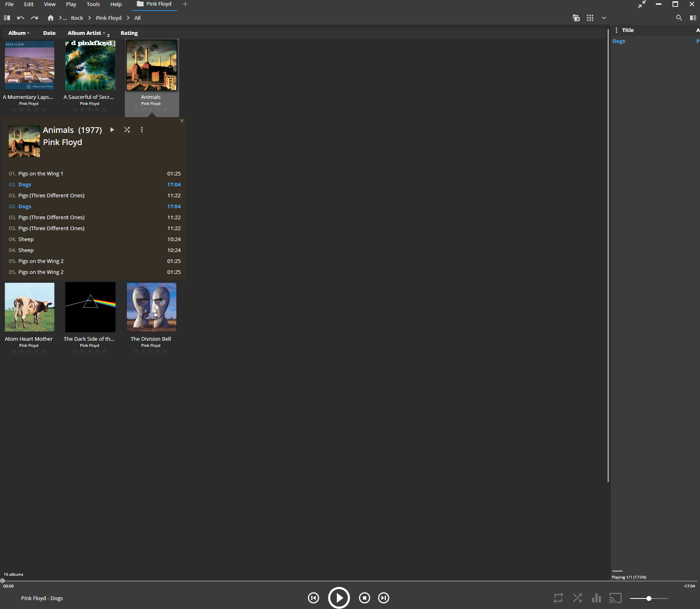700x609 pixels.
Task: Open the equalizer bars icon
Action: pyautogui.click(x=596, y=598)
